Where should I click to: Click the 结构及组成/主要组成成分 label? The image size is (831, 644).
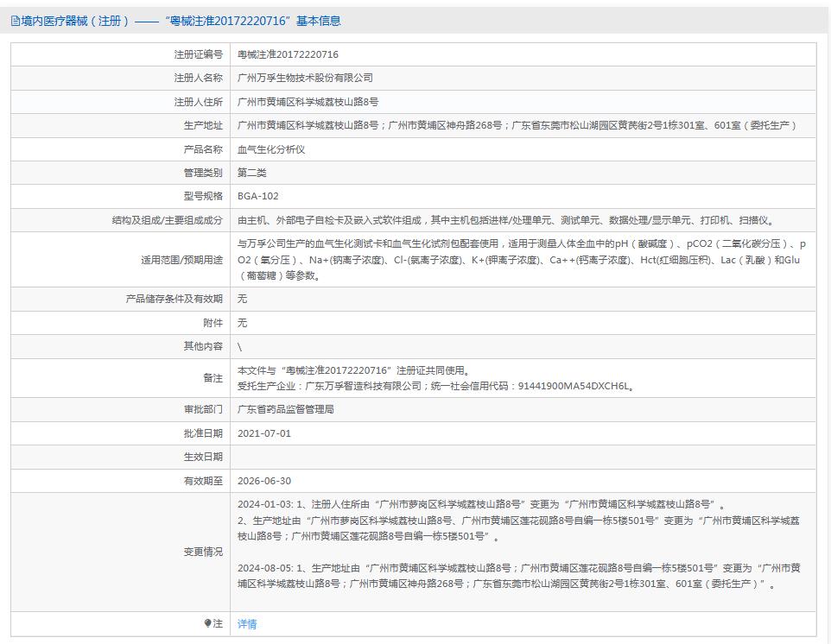coord(168,220)
